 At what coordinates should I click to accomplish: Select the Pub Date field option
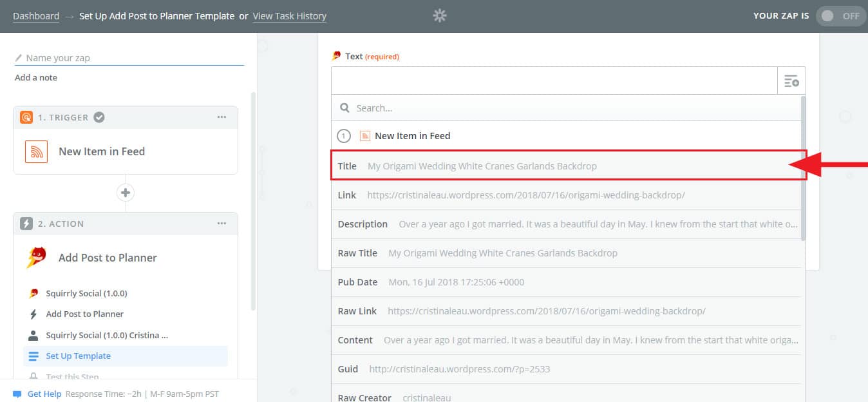click(x=567, y=282)
